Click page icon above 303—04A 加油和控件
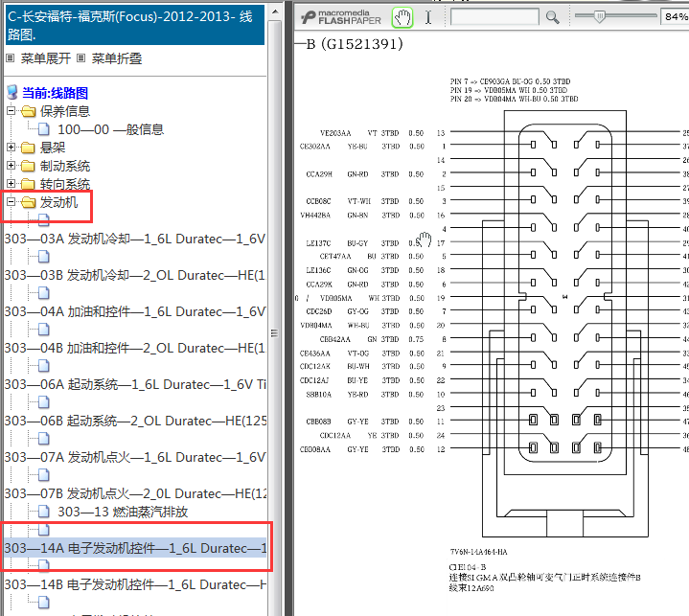Viewport: 689px width, 616px height. (43, 293)
